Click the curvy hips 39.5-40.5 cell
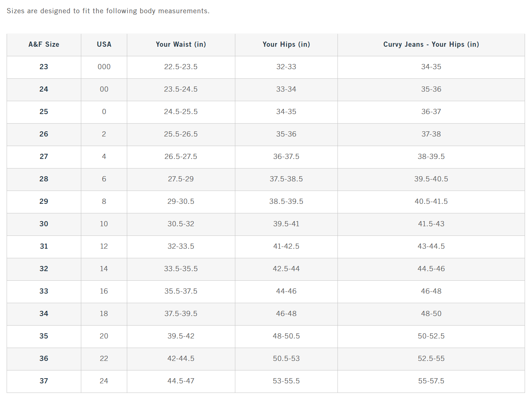The image size is (532, 401). click(431, 179)
